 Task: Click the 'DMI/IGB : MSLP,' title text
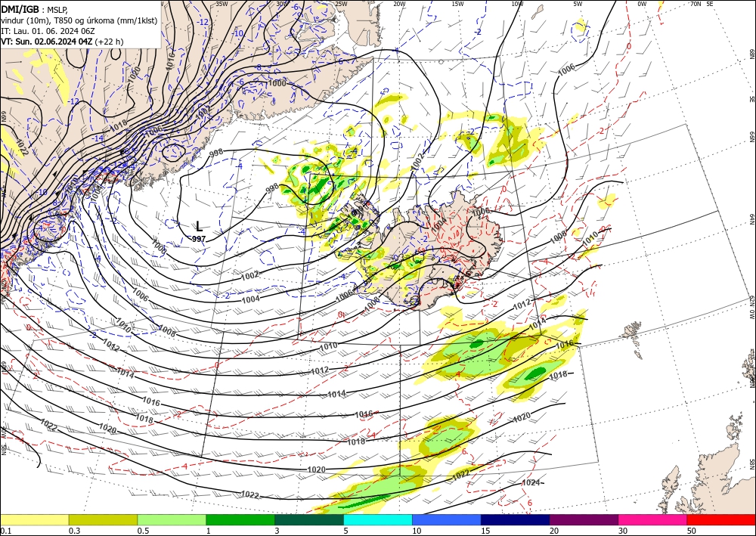pyautogui.click(x=35, y=8)
